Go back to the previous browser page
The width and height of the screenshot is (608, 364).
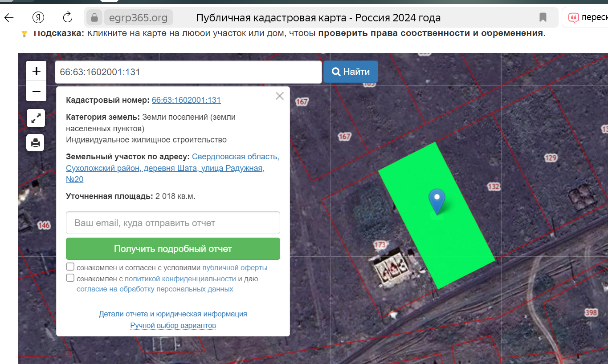click(x=9, y=17)
